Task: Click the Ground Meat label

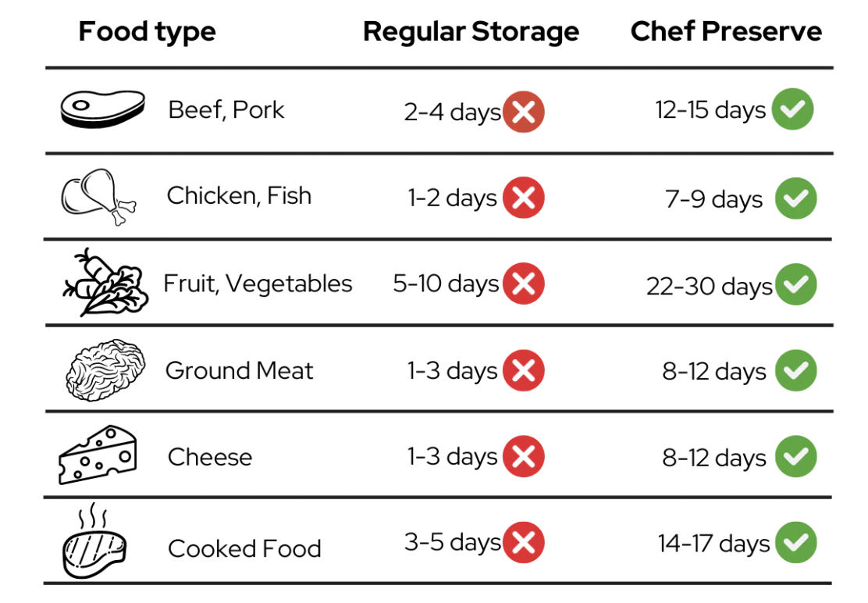Action: click(x=239, y=370)
